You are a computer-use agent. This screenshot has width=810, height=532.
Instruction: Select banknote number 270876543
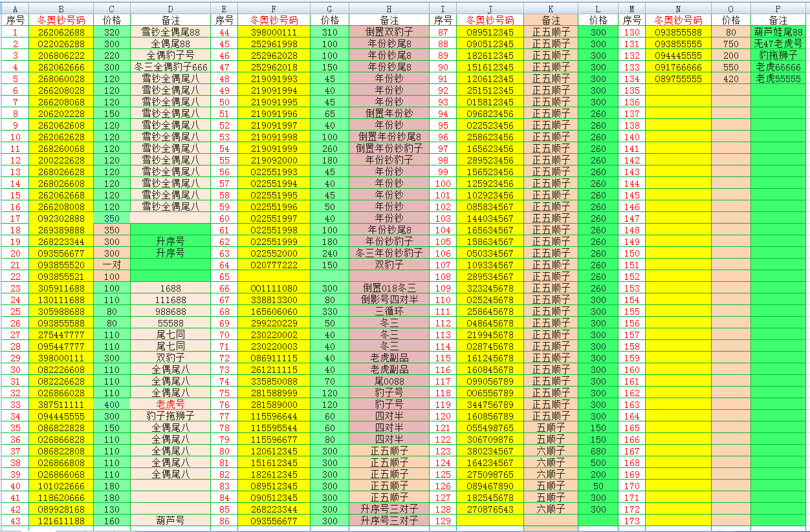coord(490,509)
